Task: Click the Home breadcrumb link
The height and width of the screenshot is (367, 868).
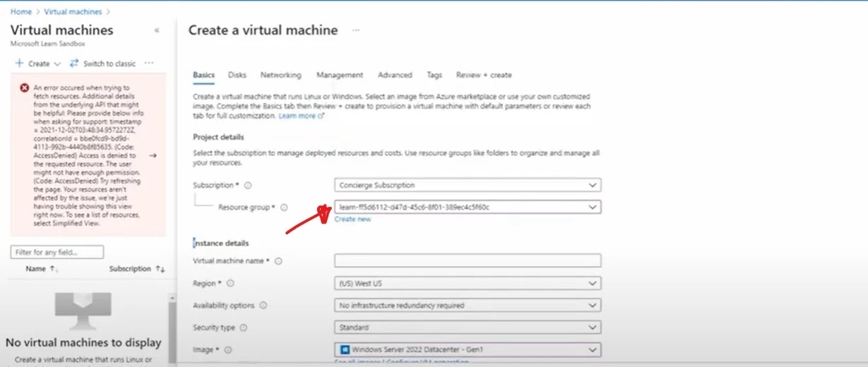Action: pyautogui.click(x=20, y=12)
